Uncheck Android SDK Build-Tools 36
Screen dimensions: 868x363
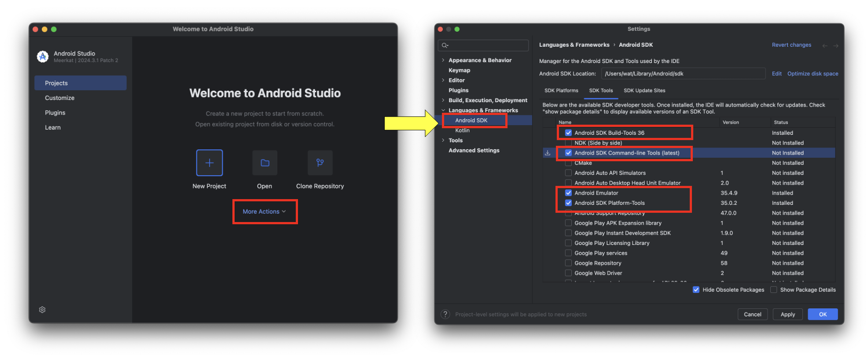click(568, 133)
